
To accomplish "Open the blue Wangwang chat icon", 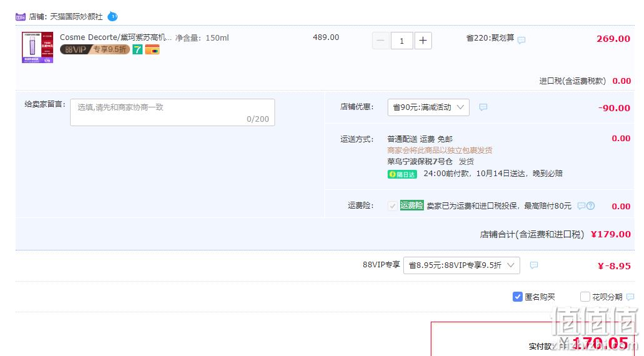I will point(113,17).
